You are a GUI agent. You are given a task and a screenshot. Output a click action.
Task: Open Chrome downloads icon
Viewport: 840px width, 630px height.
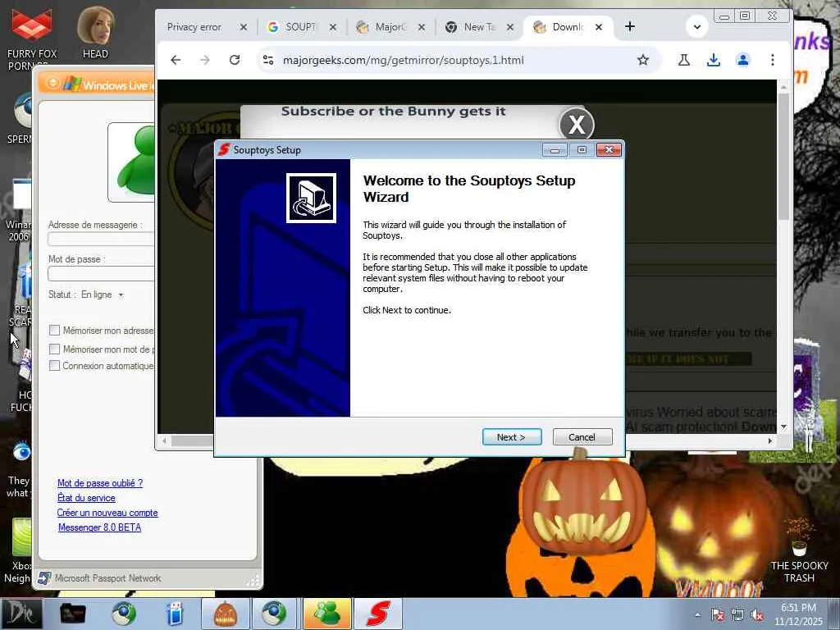coord(713,60)
